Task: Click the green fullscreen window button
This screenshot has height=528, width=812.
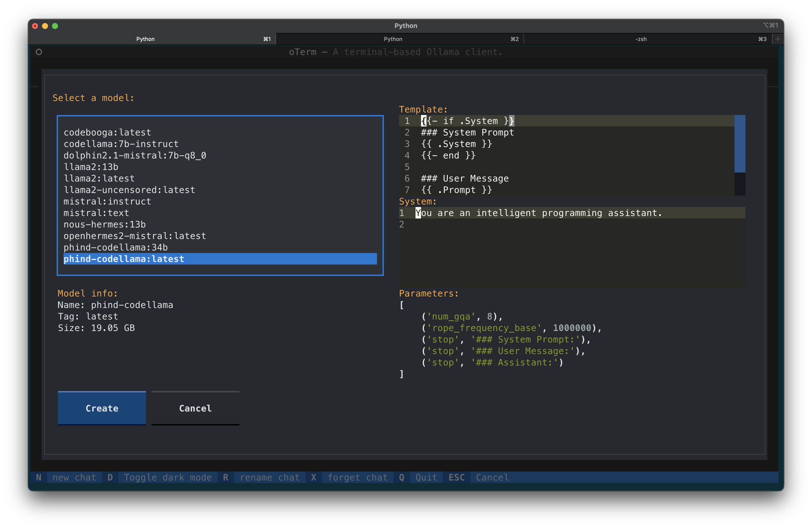Action: [x=55, y=26]
